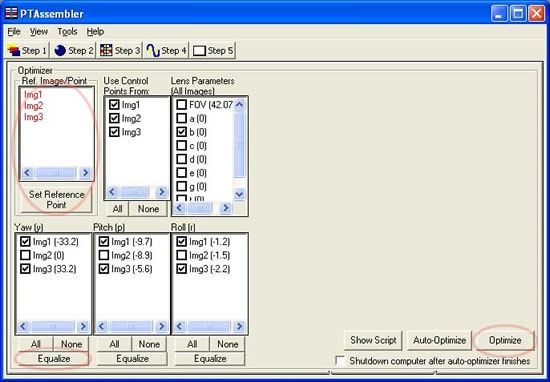550x382 pixels.
Task: Click All under the Roll list
Action: pos(192,344)
